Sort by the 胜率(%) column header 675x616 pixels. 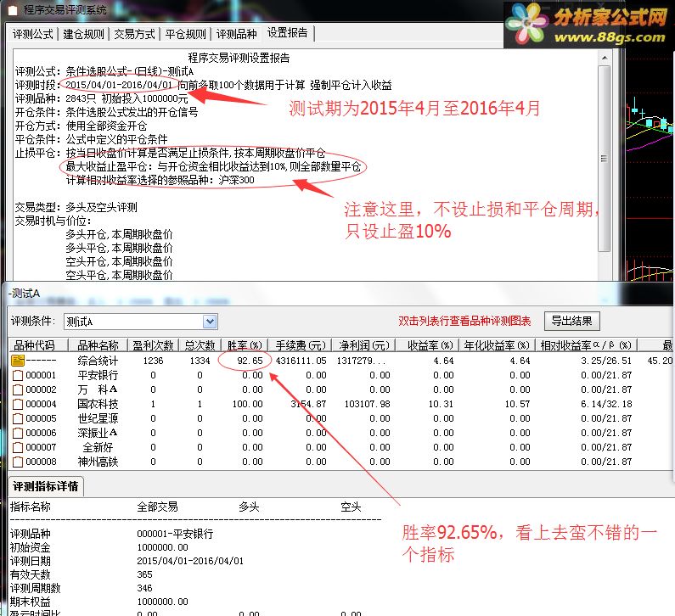click(245, 345)
